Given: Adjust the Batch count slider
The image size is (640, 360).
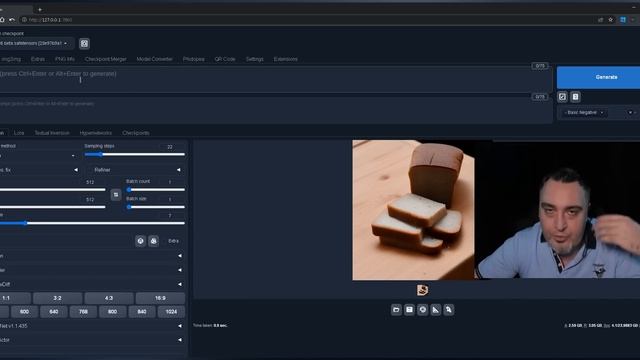Looking at the screenshot, I should pyautogui.click(x=156, y=190).
